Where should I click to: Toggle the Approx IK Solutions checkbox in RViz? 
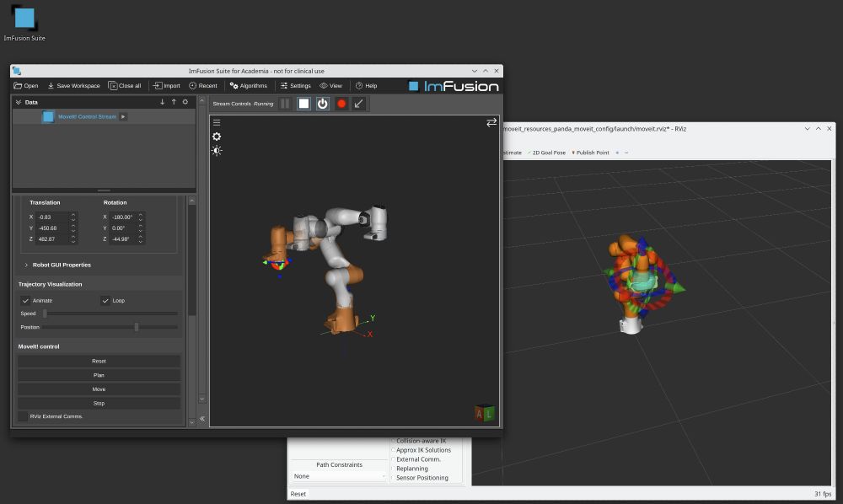[x=394, y=450]
